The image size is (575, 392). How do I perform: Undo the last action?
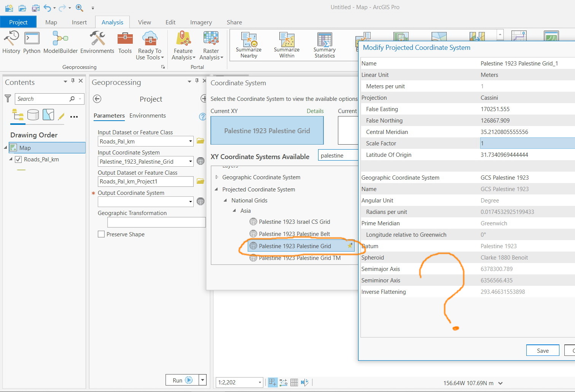click(48, 8)
